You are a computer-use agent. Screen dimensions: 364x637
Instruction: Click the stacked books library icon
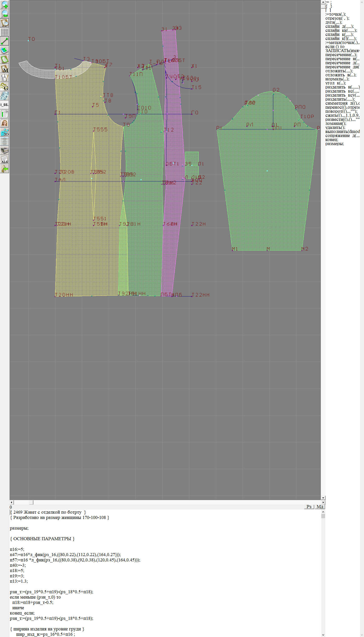tap(5, 151)
